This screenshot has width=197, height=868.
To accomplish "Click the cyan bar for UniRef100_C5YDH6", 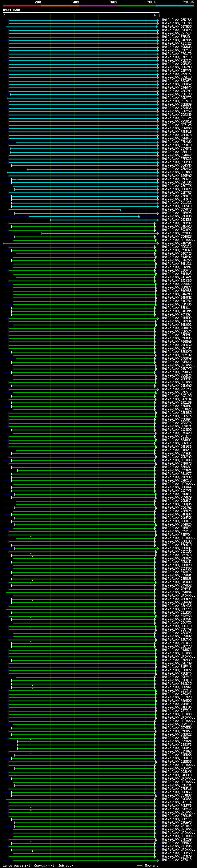I will (100, 233).
